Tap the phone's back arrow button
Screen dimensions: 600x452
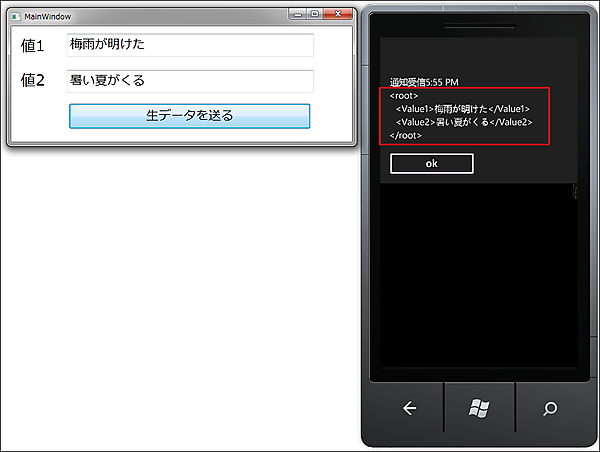(x=409, y=408)
